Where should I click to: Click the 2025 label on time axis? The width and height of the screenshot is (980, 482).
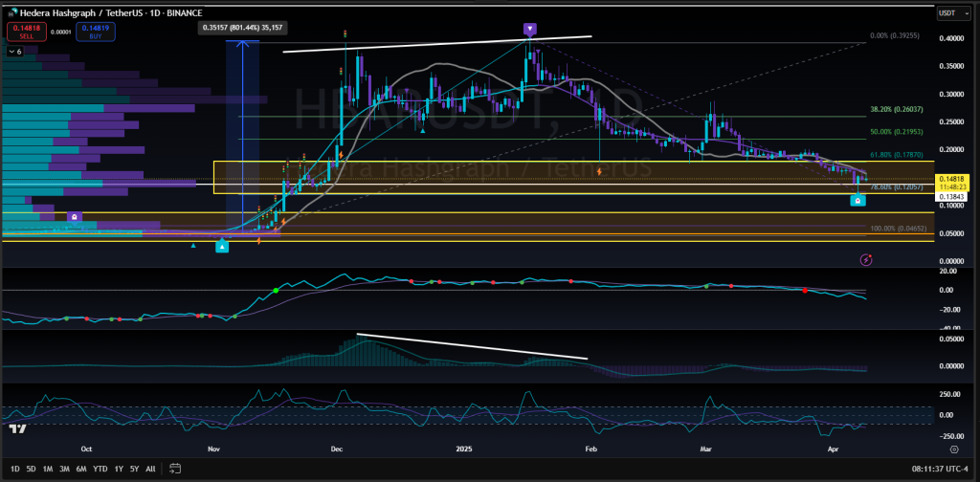(464, 449)
